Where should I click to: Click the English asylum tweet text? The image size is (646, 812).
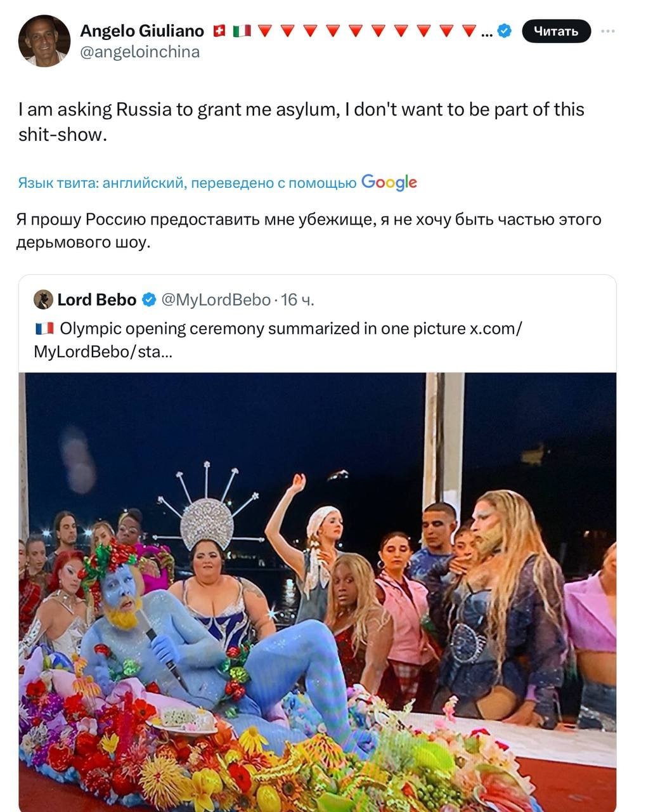301,121
